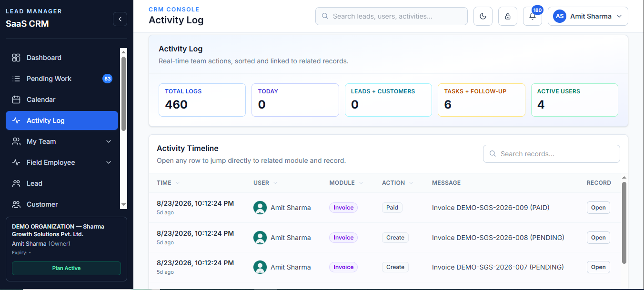Go to Pending Work in the sidebar
The width and height of the screenshot is (644, 290).
(x=62, y=79)
